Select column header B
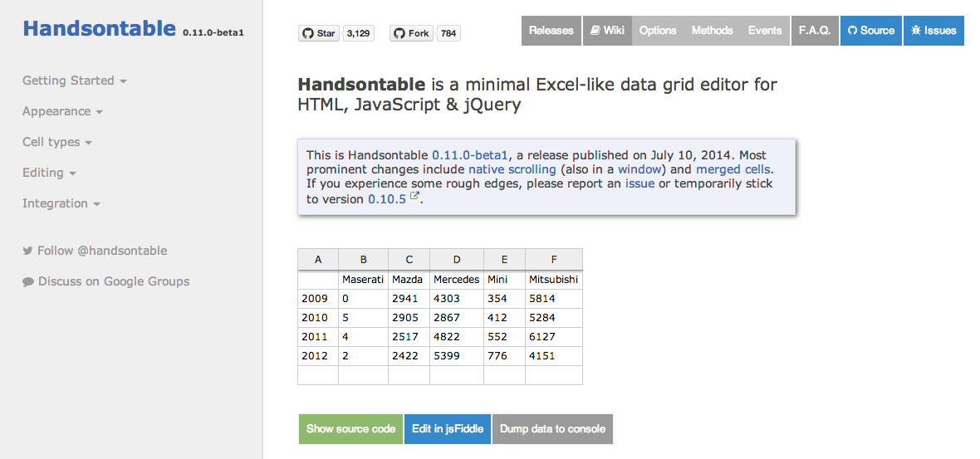The image size is (980, 459). 363,260
